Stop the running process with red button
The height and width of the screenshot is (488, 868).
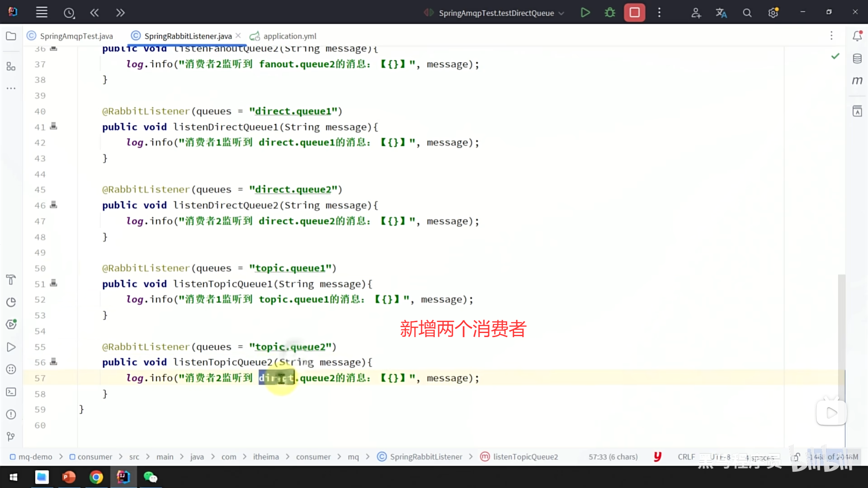click(634, 13)
